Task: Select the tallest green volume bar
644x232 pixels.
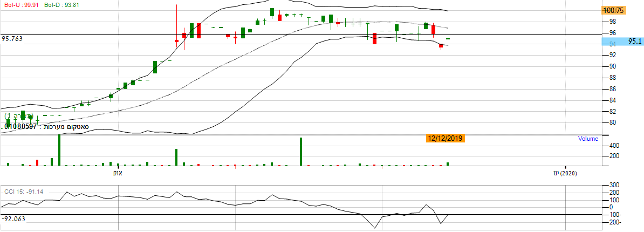Action: [59, 150]
